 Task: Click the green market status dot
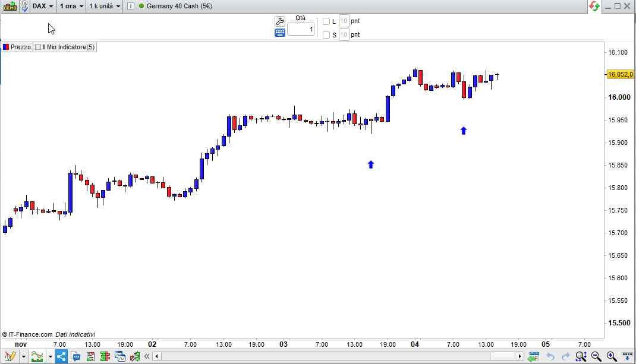click(141, 6)
